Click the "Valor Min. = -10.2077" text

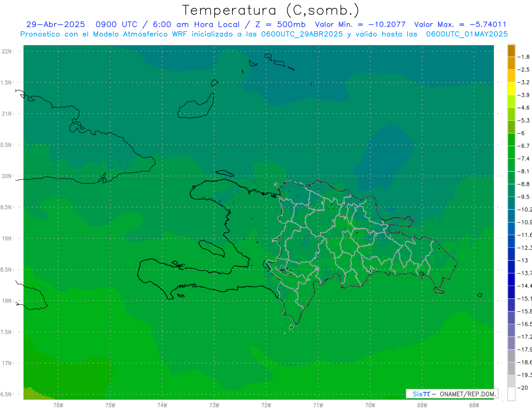(x=360, y=25)
